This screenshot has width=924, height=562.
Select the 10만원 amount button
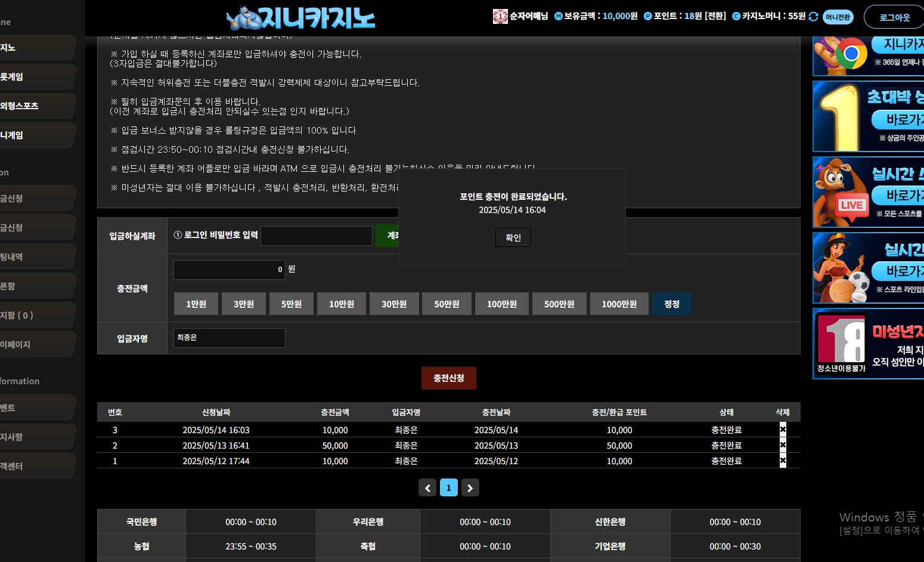(341, 304)
